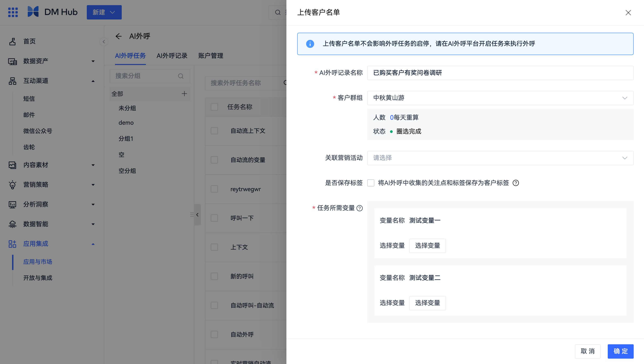This screenshot has height=364, width=644.
Task: Close the upload customer list drawer
Action: coord(628,13)
